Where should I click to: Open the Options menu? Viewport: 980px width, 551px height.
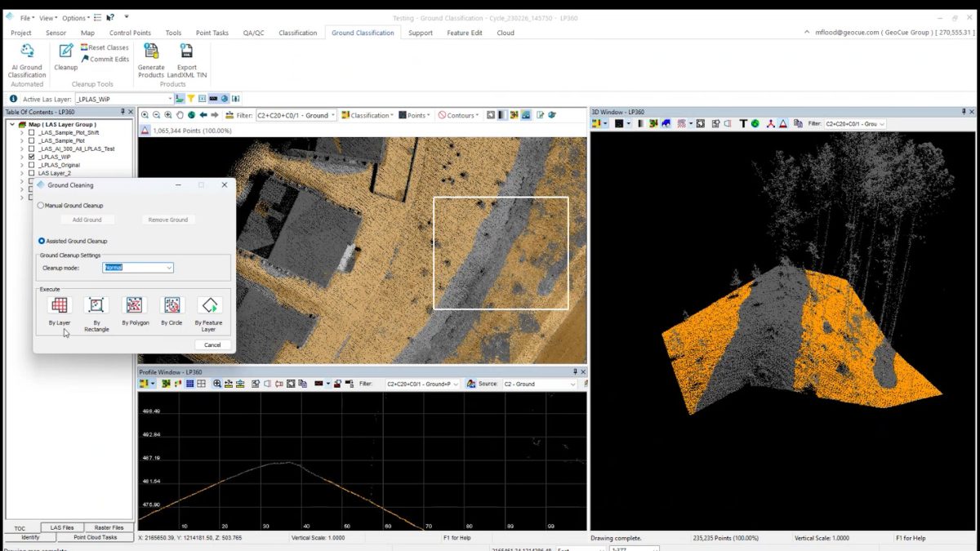(75, 17)
